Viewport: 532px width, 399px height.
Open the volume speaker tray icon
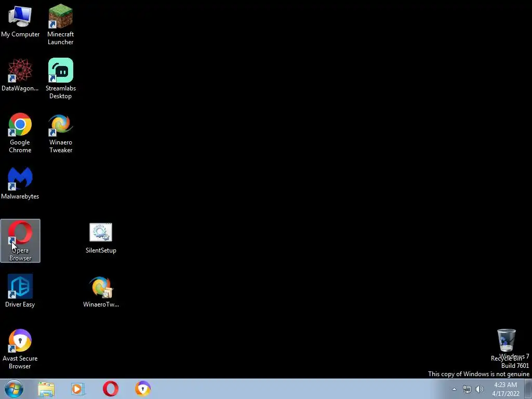tap(479, 389)
